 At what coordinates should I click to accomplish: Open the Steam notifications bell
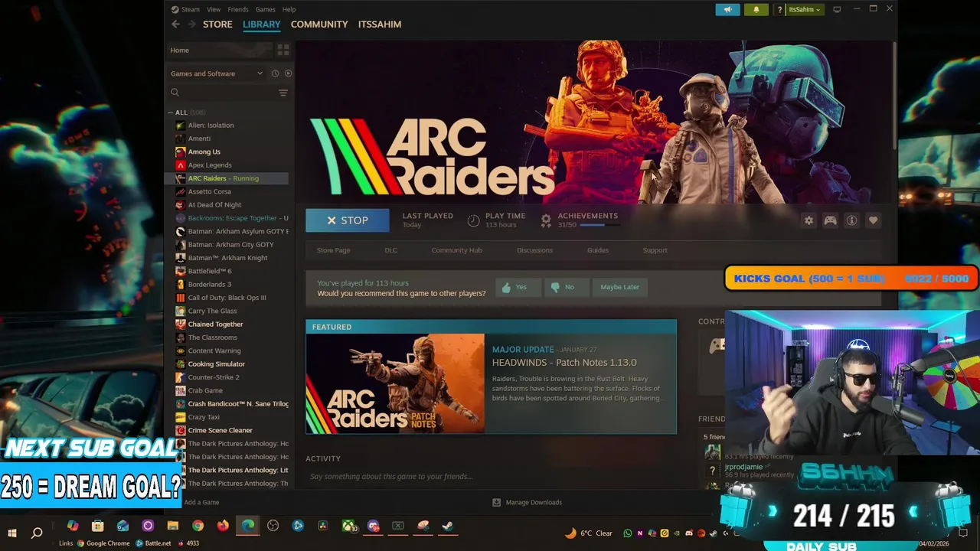[756, 9]
